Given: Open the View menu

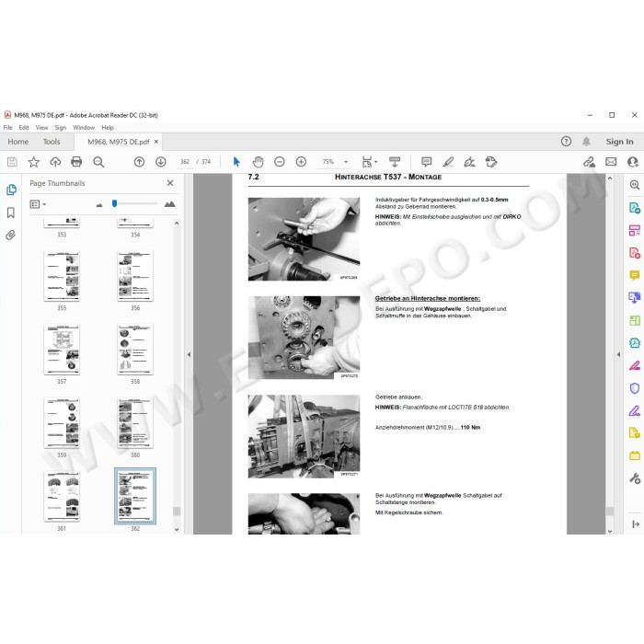Looking at the screenshot, I should point(41,128).
